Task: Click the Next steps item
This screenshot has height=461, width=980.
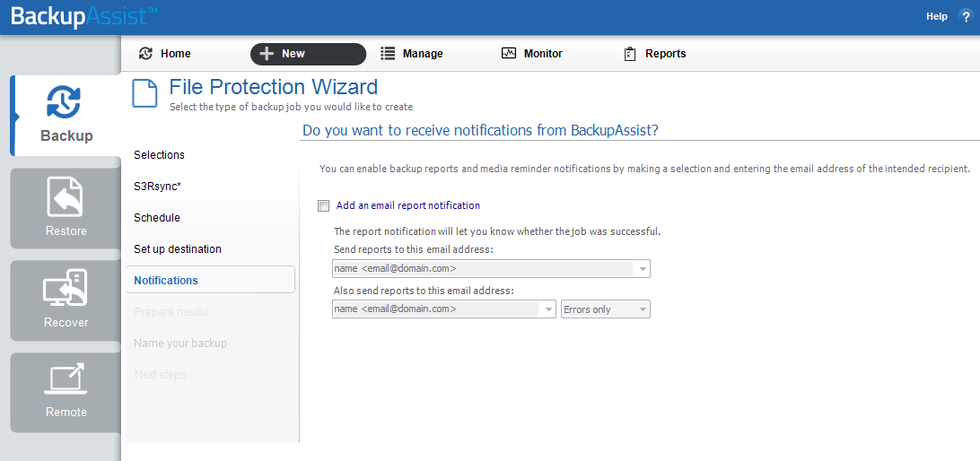Action: click(x=160, y=374)
